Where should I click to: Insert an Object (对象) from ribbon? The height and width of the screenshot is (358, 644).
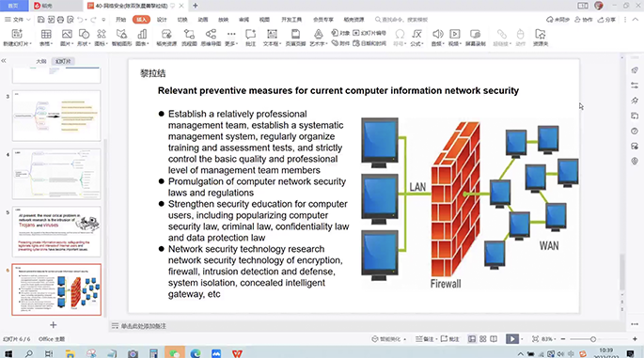[341, 33]
